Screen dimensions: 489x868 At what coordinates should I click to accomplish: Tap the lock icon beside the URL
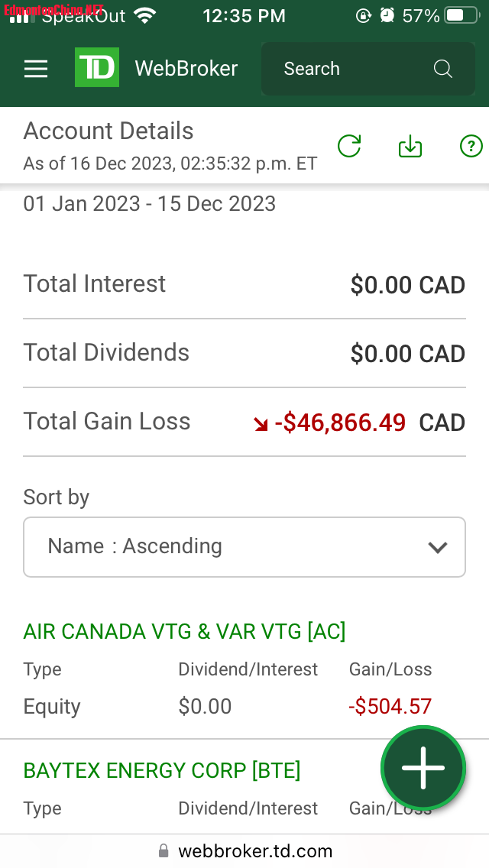[x=164, y=851]
